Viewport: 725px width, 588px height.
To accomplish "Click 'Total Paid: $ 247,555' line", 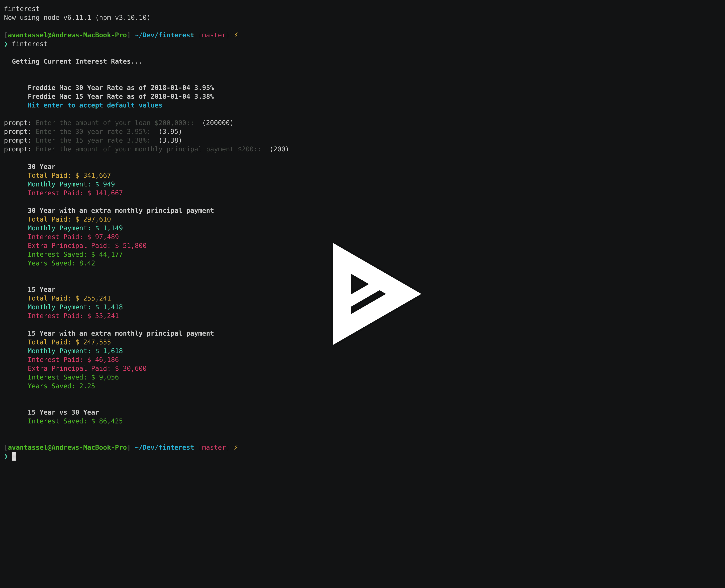I will 69,342.
